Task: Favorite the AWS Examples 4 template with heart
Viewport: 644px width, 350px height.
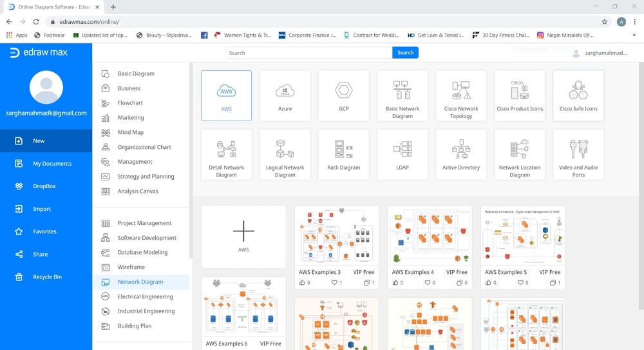Action: click(x=428, y=282)
